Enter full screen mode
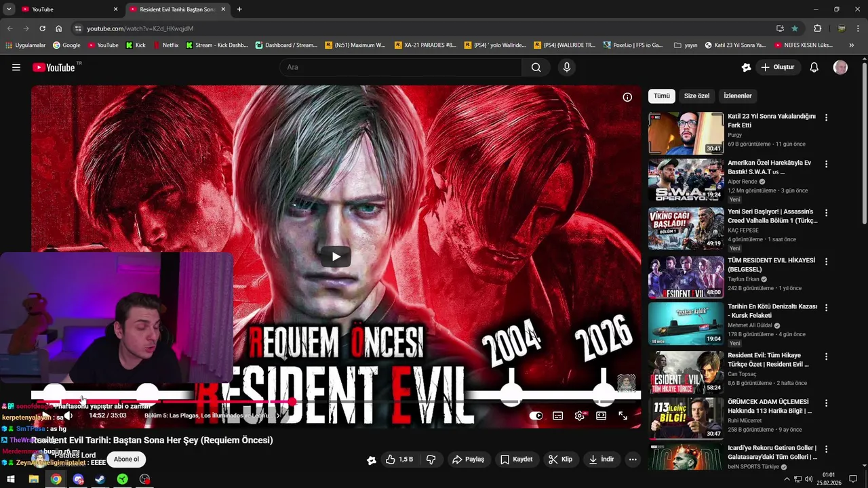The image size is (868, 488). 623,415
